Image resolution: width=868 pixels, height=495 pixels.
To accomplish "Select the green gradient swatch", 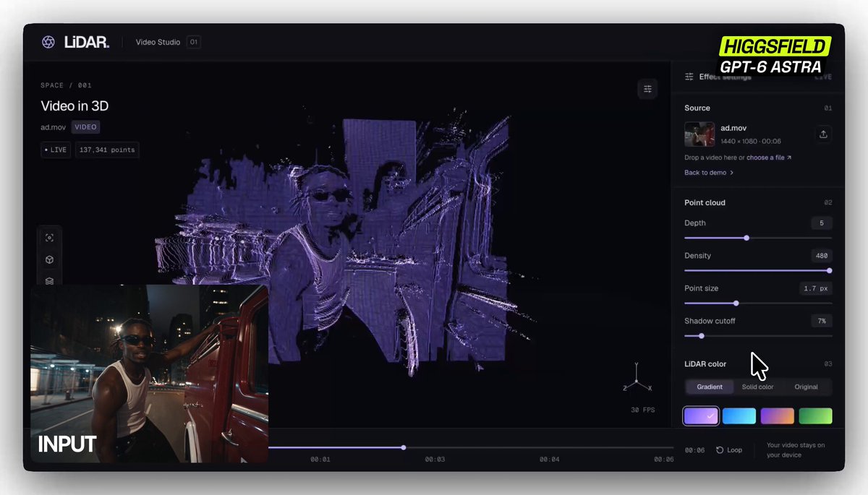I will (816, 416).
